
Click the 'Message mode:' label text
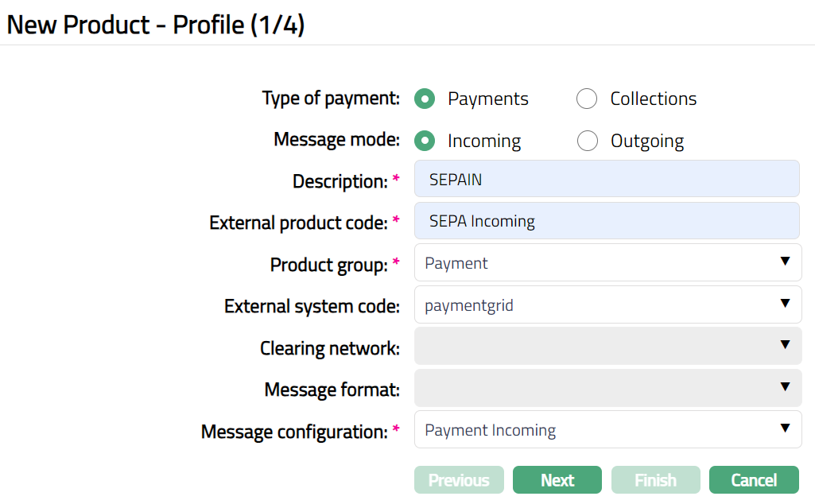[336, 140]
